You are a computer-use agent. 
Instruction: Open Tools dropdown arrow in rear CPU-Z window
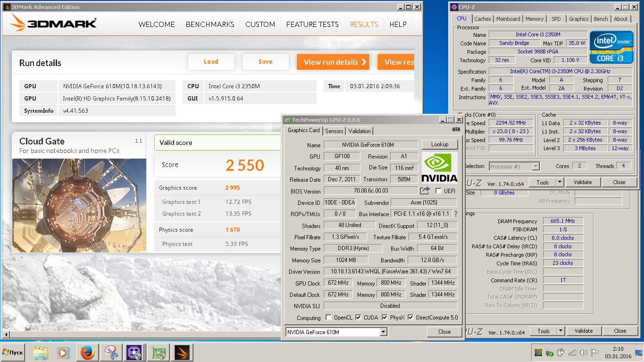[561, 331]
